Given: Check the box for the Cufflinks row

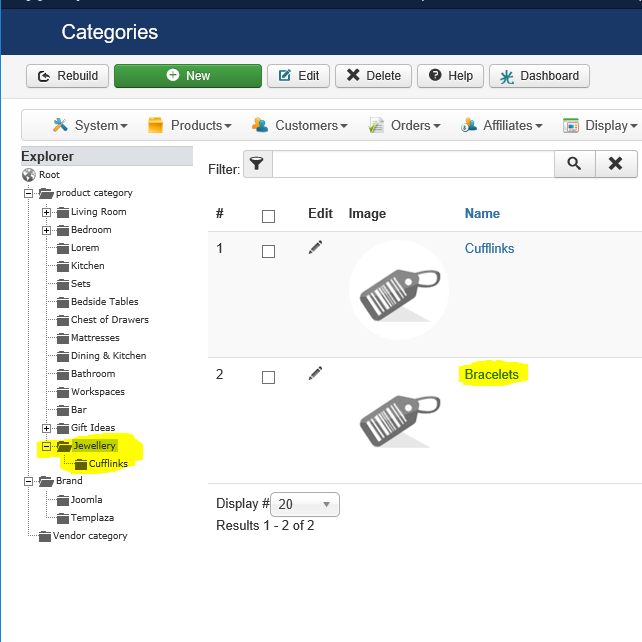Looking at the screenshot, I should (268, 251).
